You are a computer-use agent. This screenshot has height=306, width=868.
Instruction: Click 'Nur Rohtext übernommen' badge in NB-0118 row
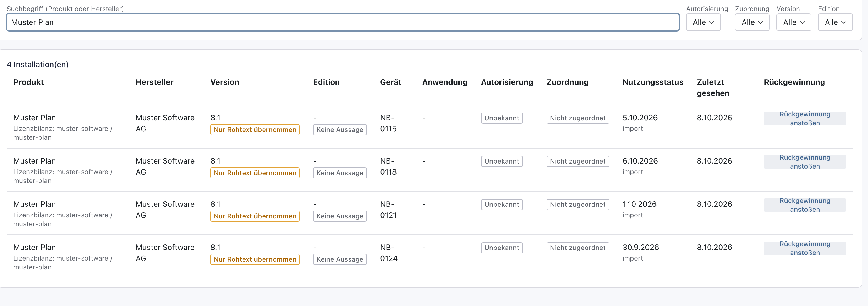tap(255, 173)
